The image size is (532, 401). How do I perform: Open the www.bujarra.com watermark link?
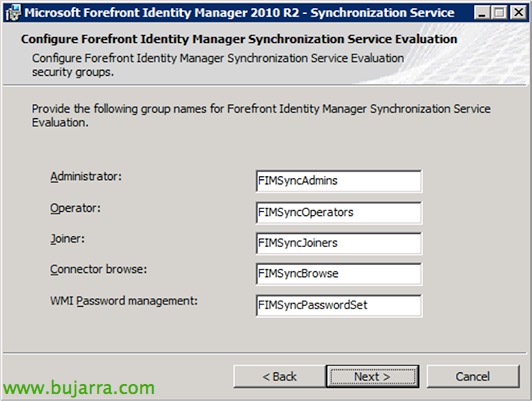pos(79,388)
